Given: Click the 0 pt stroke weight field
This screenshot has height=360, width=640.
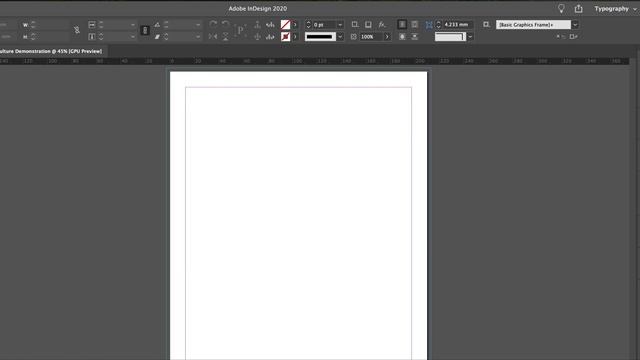Looking at the screenshot, I should [x=324, y=25].
